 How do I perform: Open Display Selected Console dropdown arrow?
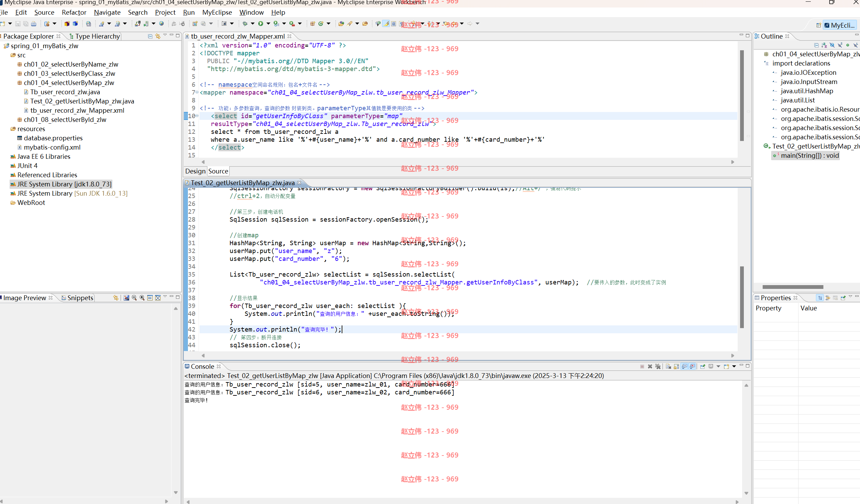(x=718, y=366)
